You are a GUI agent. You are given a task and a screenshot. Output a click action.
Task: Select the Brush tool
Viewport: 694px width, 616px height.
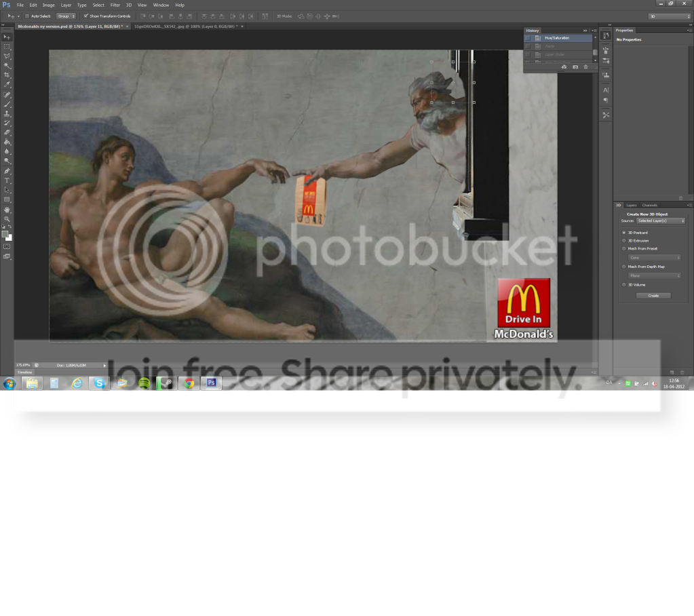point(7,104)
